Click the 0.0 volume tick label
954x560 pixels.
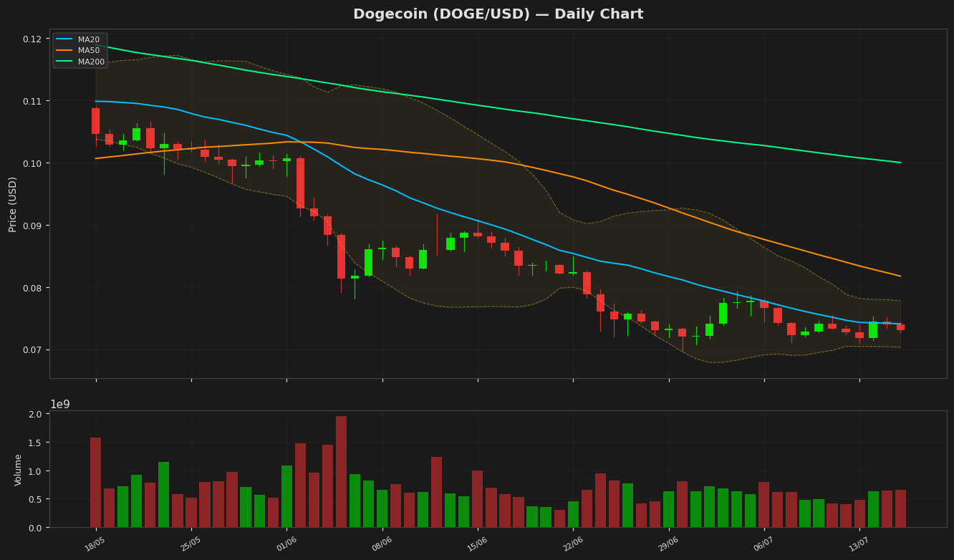(x=36, y=528)
